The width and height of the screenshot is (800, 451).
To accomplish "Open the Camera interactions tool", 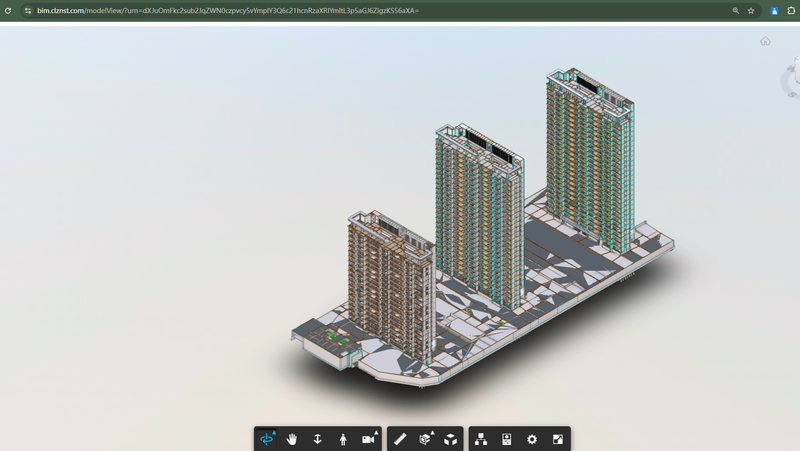I will click(367, 439).
